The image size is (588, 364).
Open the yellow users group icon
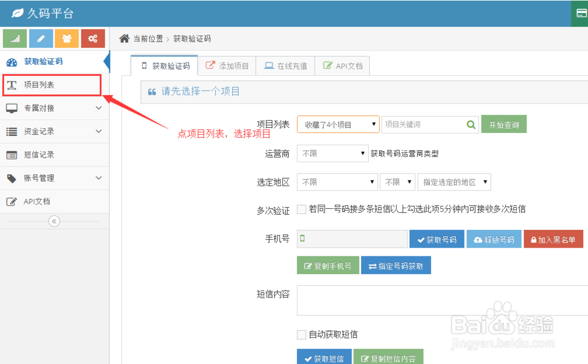pyautogui.click(x=66, y=38)
